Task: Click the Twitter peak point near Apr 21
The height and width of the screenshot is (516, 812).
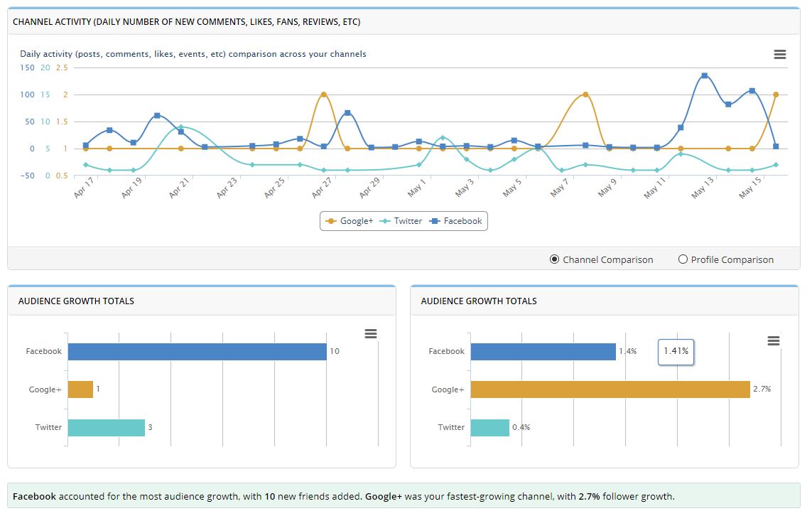Action: click(180, 127)
